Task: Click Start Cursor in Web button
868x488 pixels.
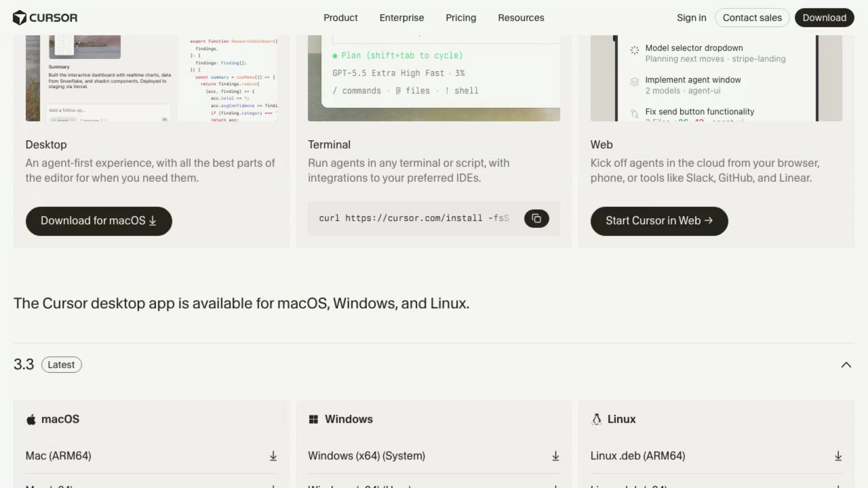Action: 659,221
